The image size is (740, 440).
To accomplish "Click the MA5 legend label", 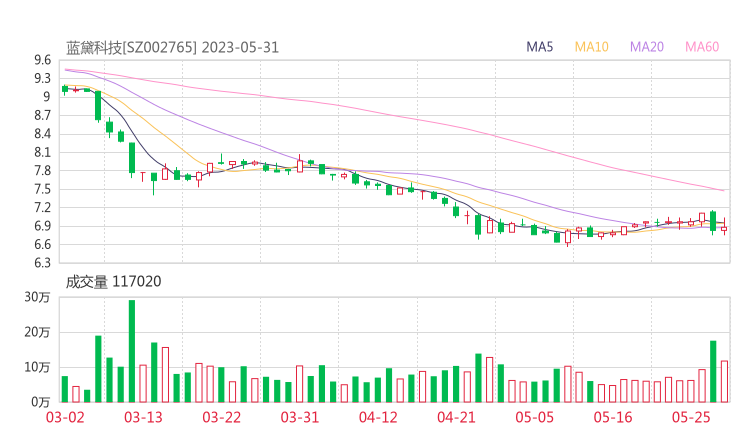I will click(x=539, y=47).
